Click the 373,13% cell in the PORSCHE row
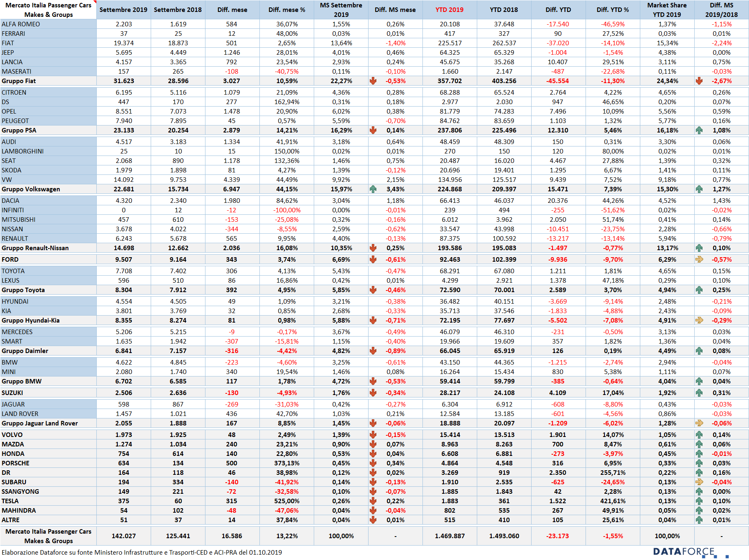 tap(287, 463)
